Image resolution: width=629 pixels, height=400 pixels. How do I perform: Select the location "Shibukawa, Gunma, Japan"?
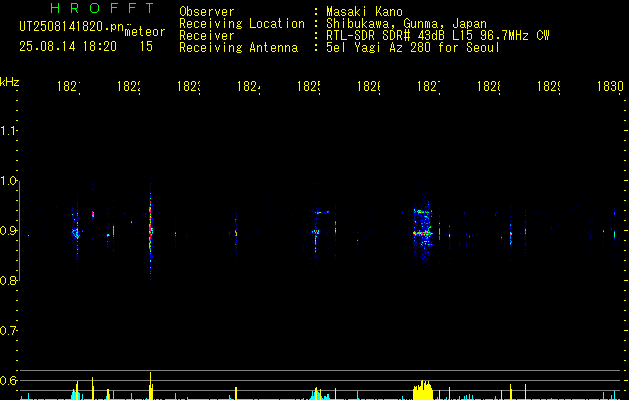(406, 24)
